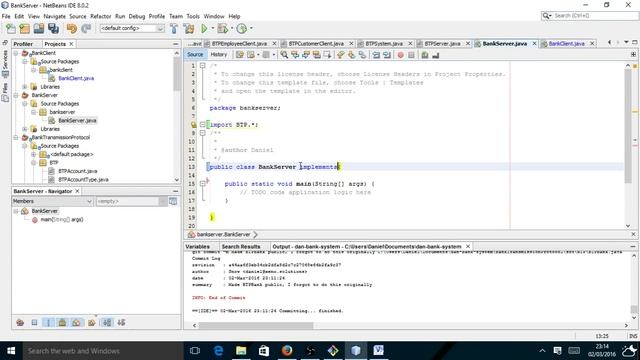Open the Navigator javadoc window icon
The width and height of the screenshot is (640, 360).
(173, 201)
